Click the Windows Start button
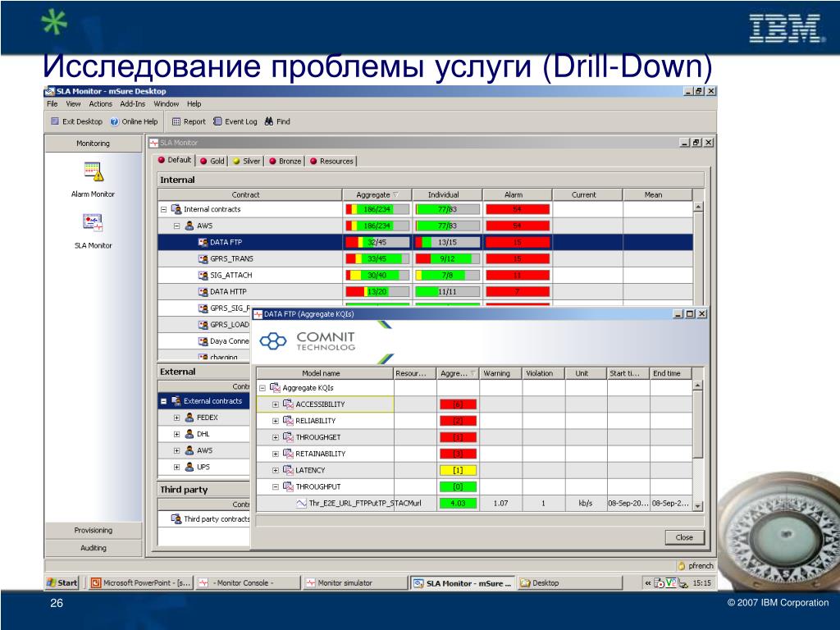Image resolution: width=840 pixels, height=630 pixels. click(62, 583)
